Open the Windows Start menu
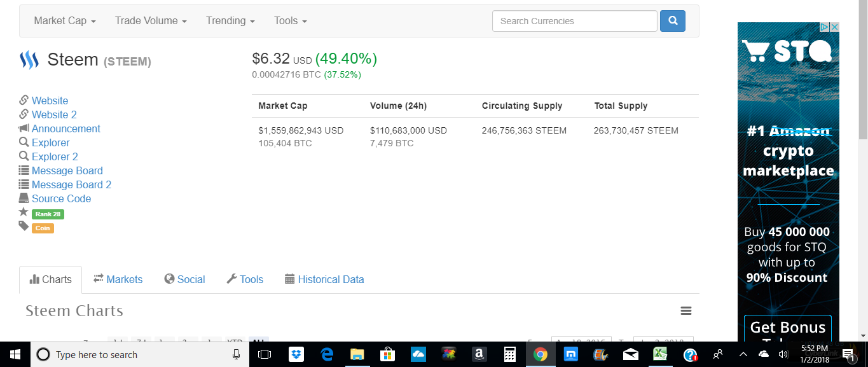Screen dimensions: 868x367 pyautogui.click(x=15, y=354)
